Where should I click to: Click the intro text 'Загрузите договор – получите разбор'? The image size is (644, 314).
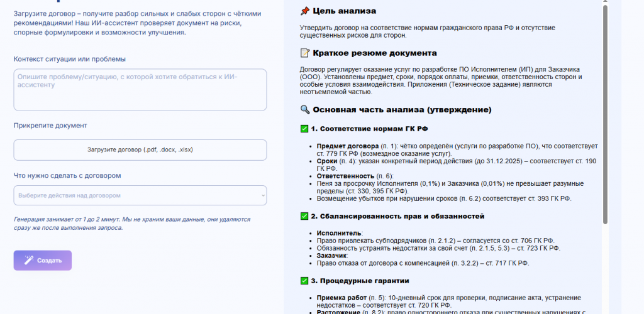coord(137,23)
